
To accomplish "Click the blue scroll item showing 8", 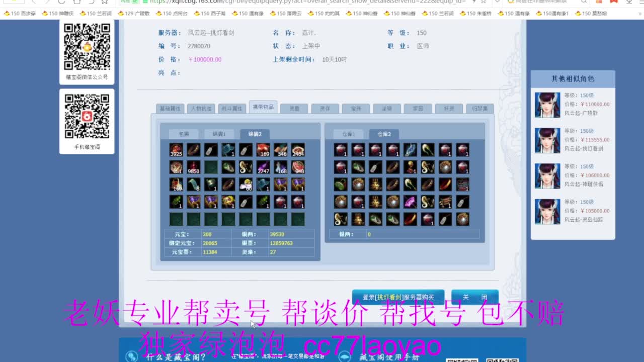I will [194, 185].
